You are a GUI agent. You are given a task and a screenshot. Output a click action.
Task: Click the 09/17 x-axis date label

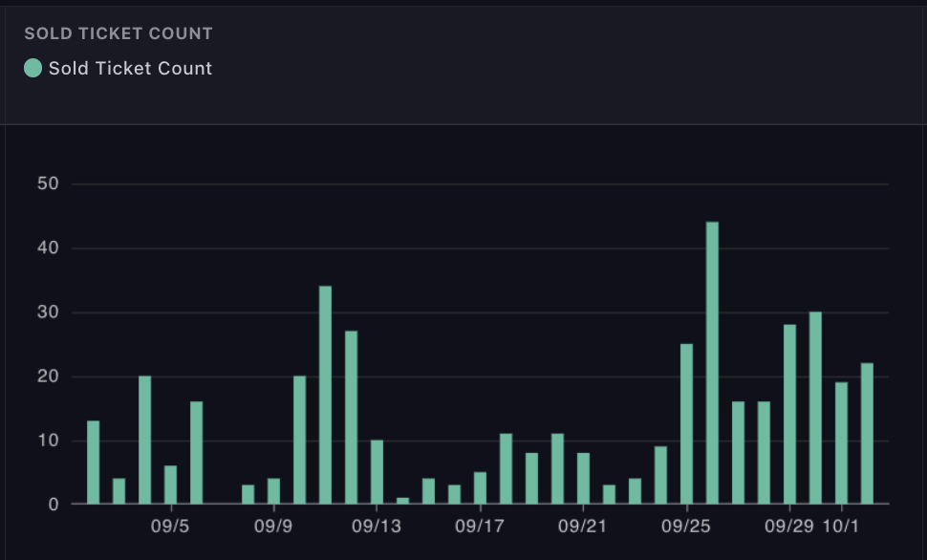[480, 527]
